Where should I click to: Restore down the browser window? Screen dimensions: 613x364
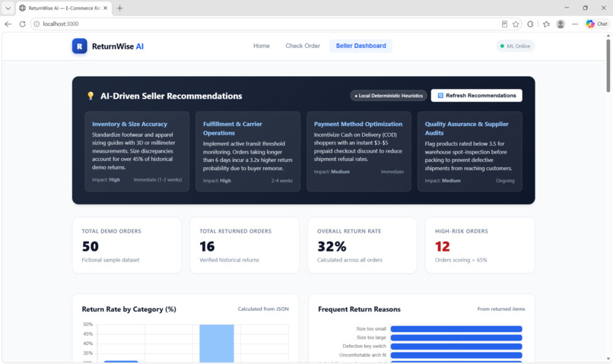pyautogui.click(x=585, y=8)
